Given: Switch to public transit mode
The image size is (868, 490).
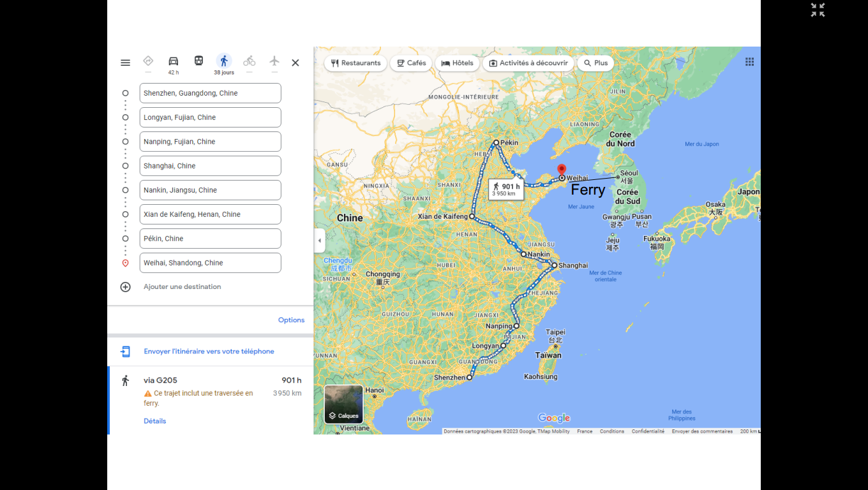Looking at the screenshot, I should click(198, 61).
